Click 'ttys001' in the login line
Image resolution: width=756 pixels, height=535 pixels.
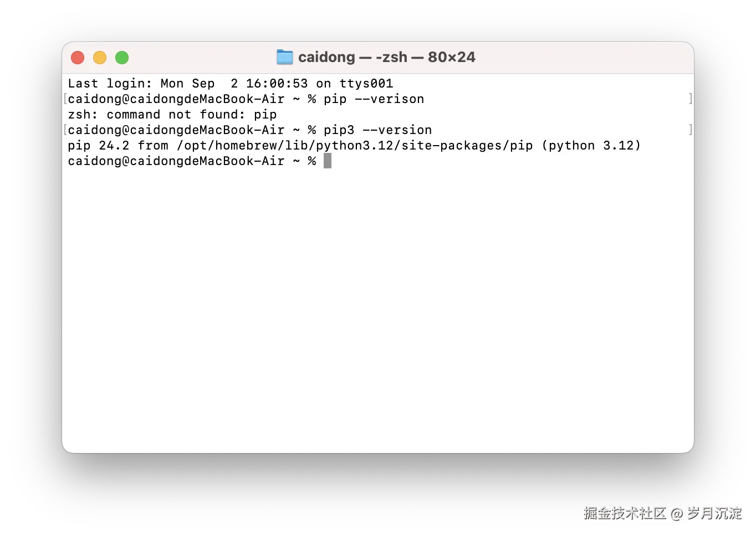(x=366, y=83)
